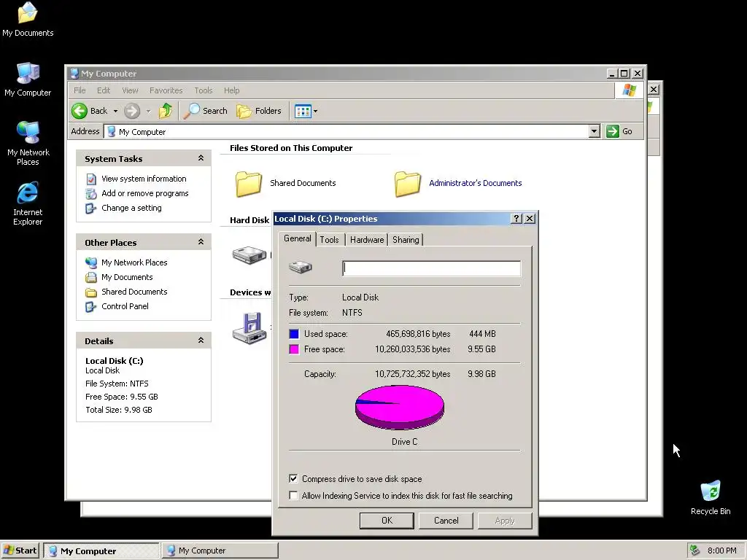Collapse the Details panel
747x560 pixels.
201,340
